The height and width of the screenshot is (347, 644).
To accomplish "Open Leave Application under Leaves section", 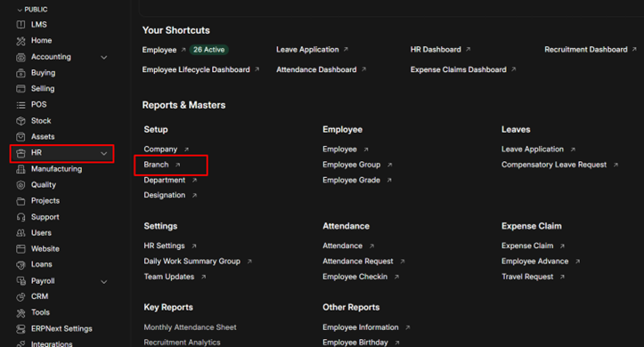I will (533, 149).
